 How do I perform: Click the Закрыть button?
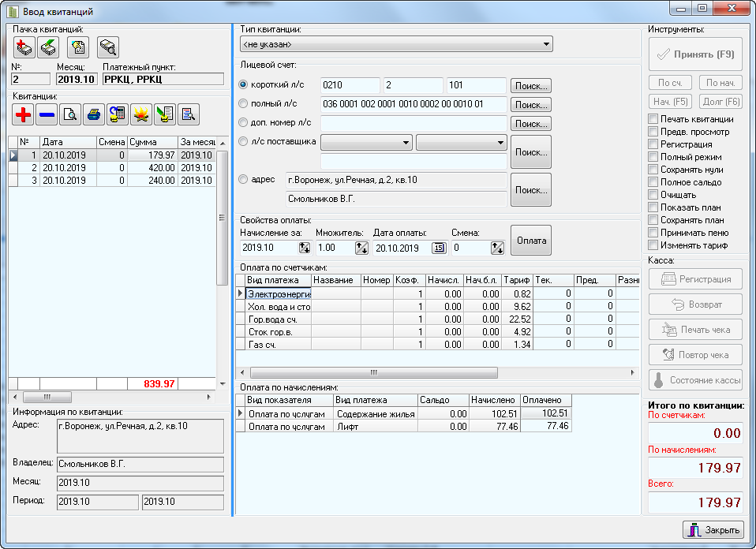[x=713, y=530]
